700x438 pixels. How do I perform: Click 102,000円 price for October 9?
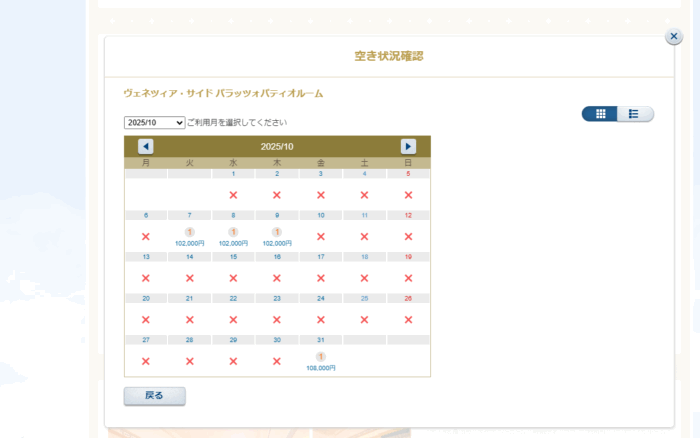coord(277,243)
